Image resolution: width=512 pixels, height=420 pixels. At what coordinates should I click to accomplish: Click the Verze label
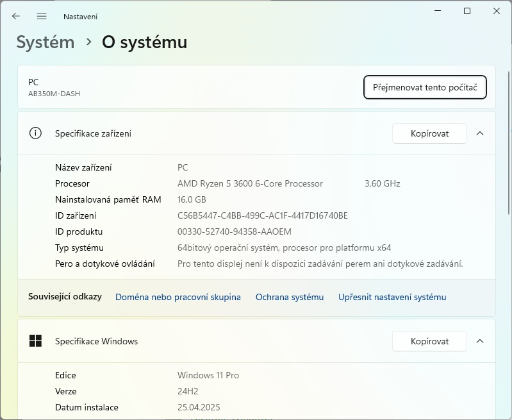(x=65, y=391)
